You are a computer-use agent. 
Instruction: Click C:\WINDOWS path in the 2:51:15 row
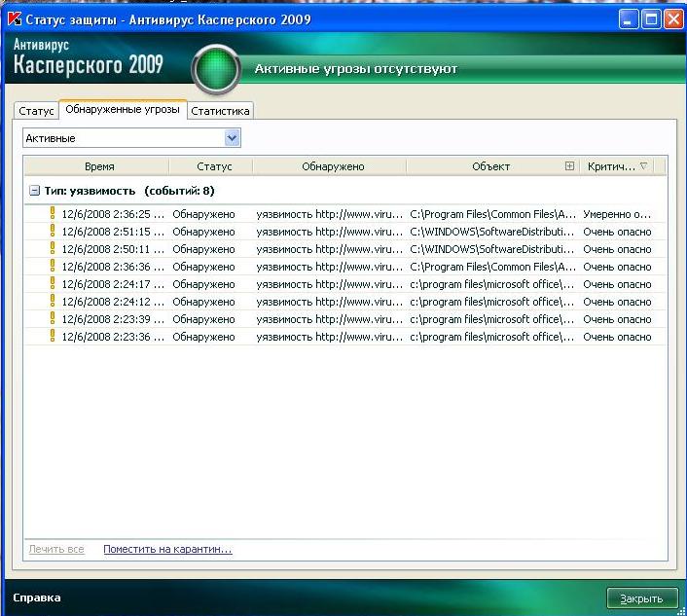(492, 232)
